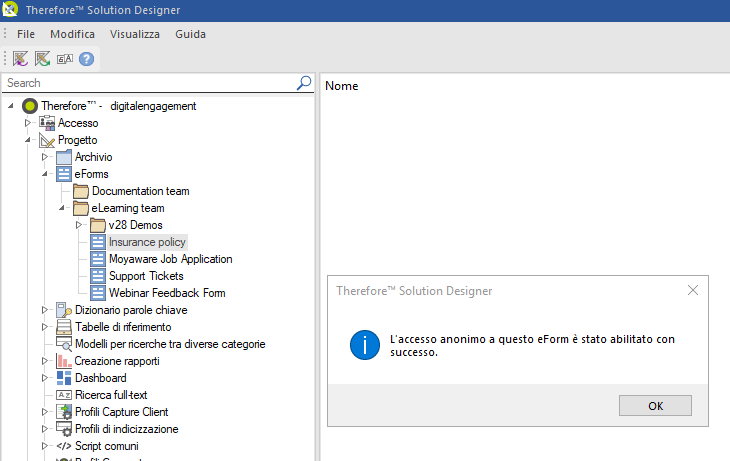Click the help question mark toolbar icon
Screen dimensions: 730x461
(x=86, y=60)
